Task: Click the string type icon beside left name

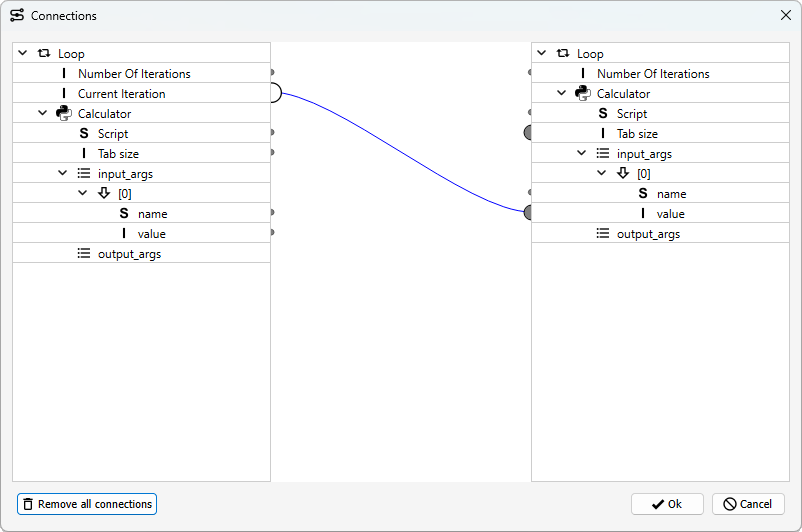Action: click(124, 213)
